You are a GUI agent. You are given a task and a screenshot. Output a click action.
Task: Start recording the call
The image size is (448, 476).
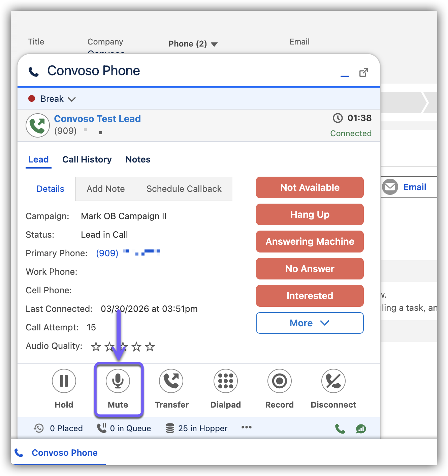coord(279,381)
